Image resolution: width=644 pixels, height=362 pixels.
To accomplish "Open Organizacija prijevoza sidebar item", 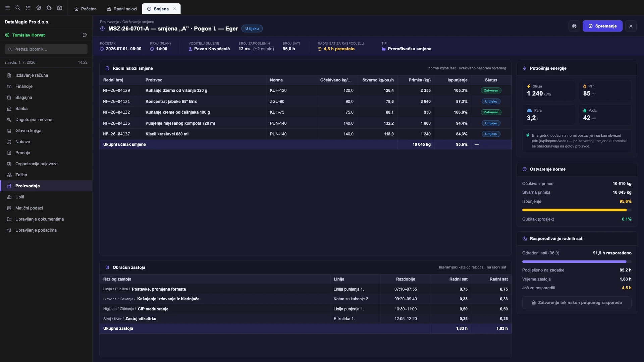I will (46, 164).
